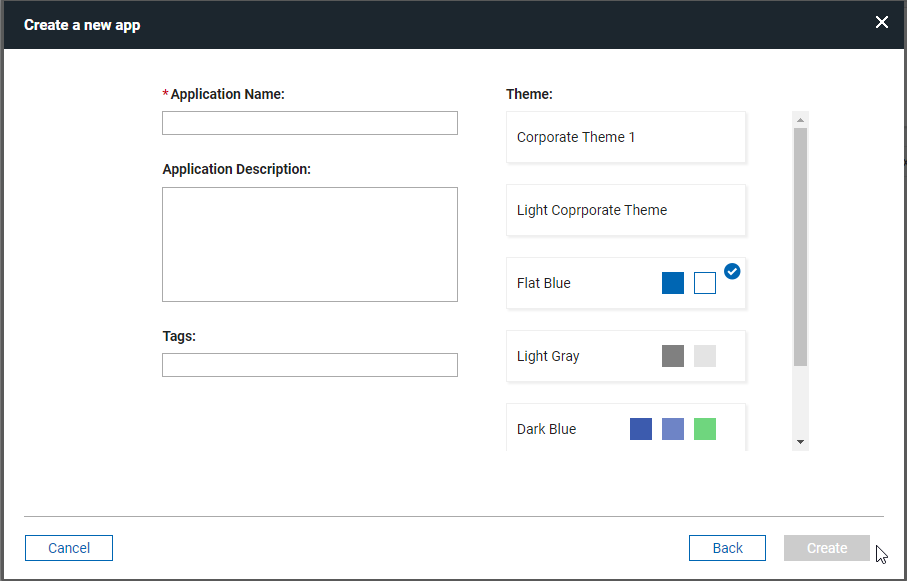Click the purple swatch of Dark Blue
Screen dimensions: 907x581
(x=672, y=429)
